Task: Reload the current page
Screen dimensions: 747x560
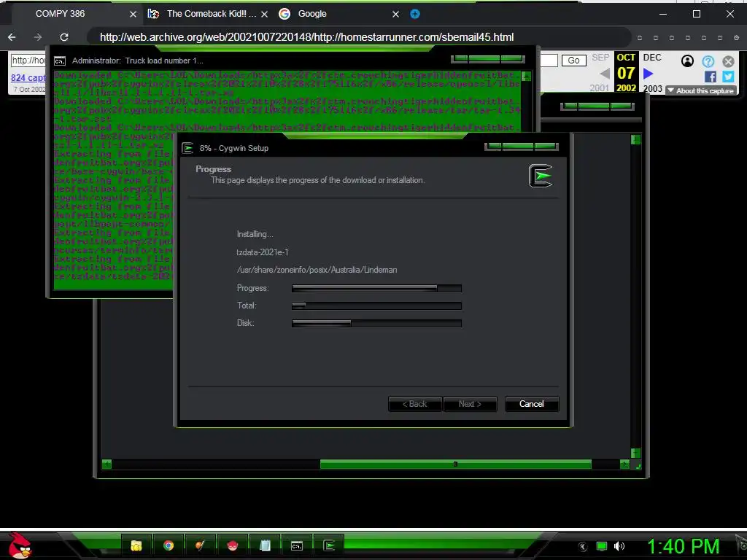Action: (x=64, y=37)
